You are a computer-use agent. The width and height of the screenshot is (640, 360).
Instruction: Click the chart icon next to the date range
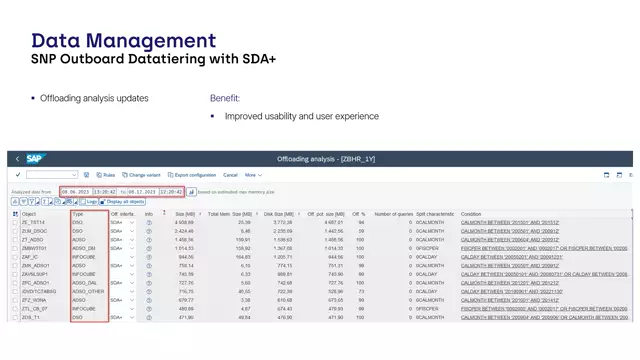(191, 192)
